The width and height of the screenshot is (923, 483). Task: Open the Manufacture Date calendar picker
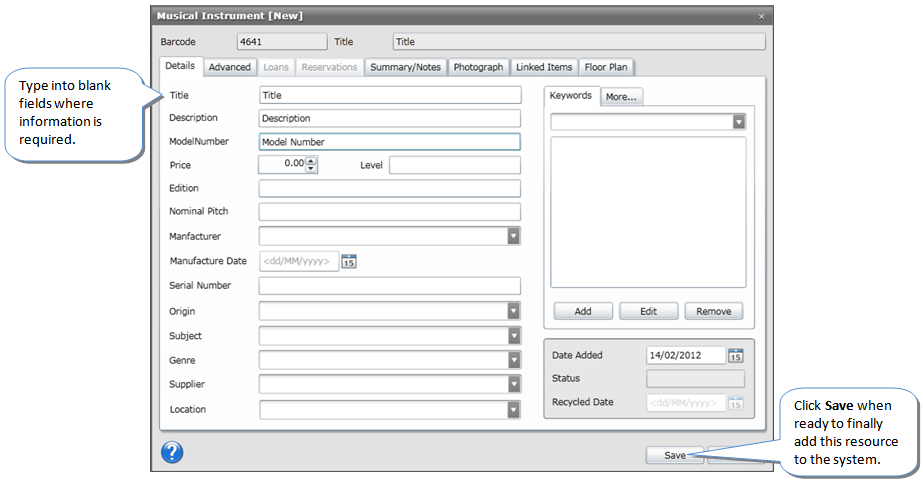point(350,261)
